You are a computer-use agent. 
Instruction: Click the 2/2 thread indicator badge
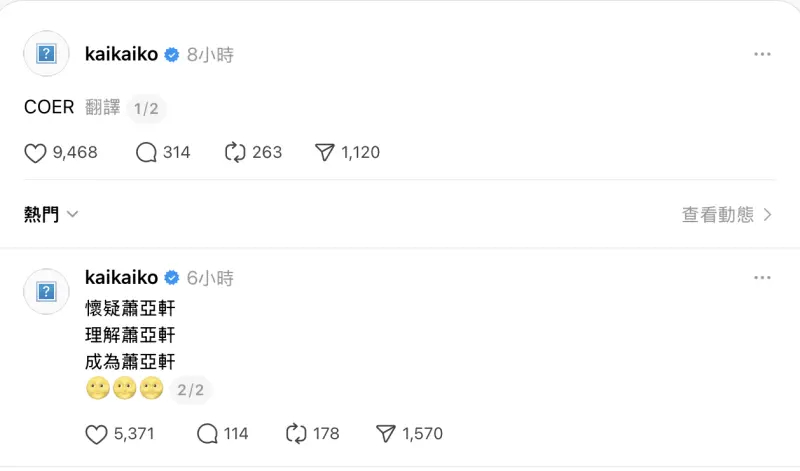pyautogui.click(x=191, y=390)
